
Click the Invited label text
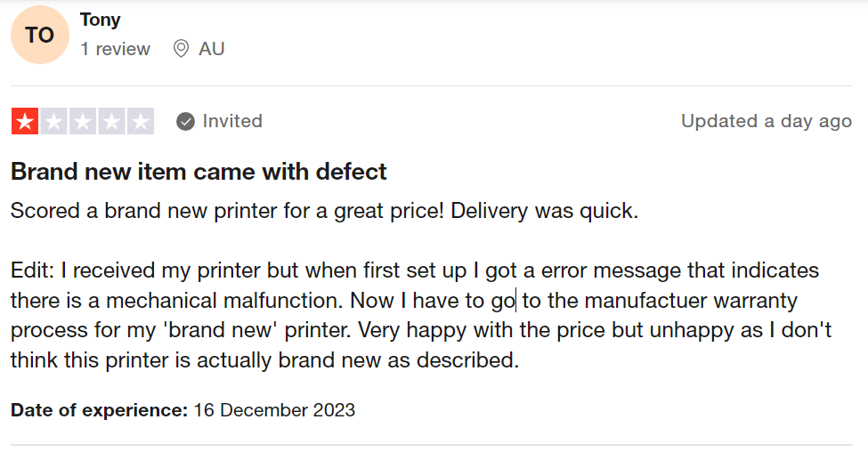pyautogui.click(x=232, y=121)
